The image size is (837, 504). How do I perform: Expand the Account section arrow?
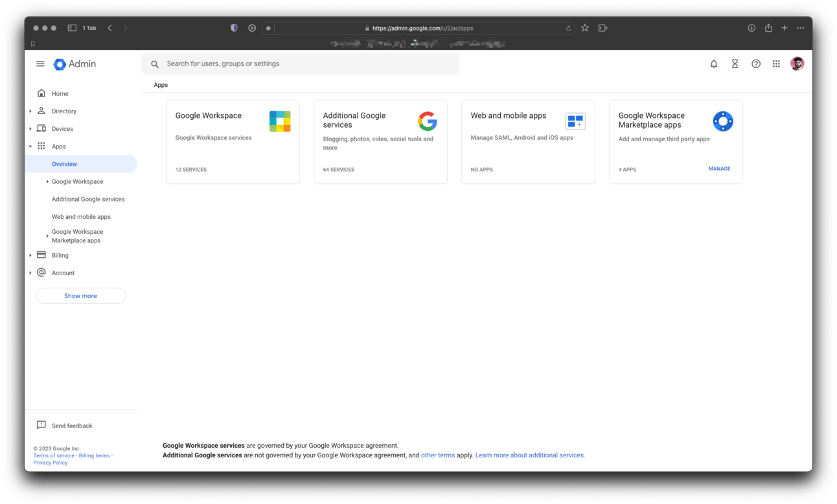[x=30, y=273]
